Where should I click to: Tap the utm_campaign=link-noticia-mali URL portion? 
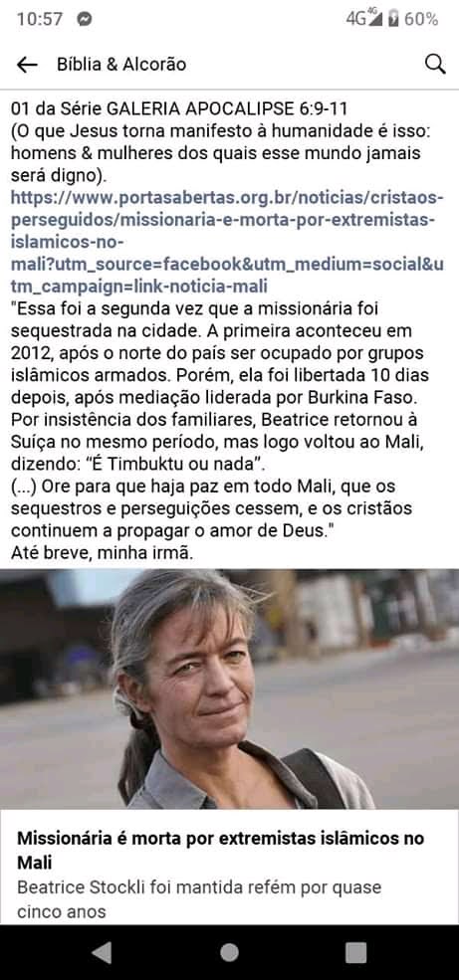(x=138, y=287)
